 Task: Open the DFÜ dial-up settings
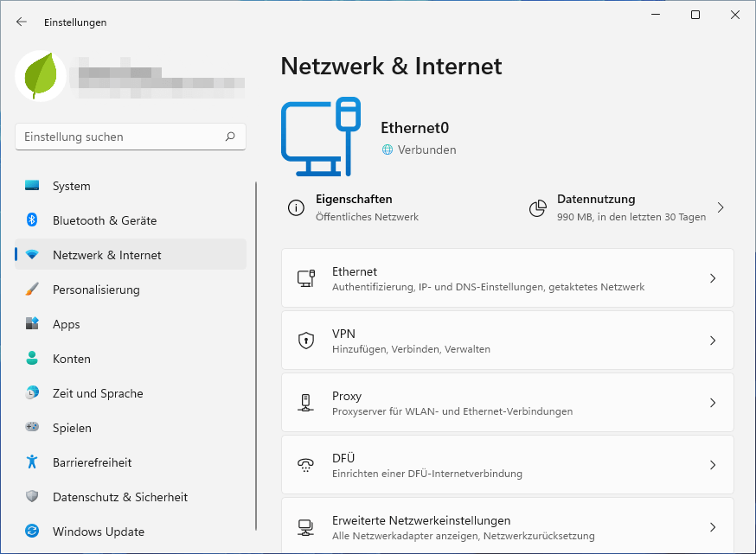point(507,465)
